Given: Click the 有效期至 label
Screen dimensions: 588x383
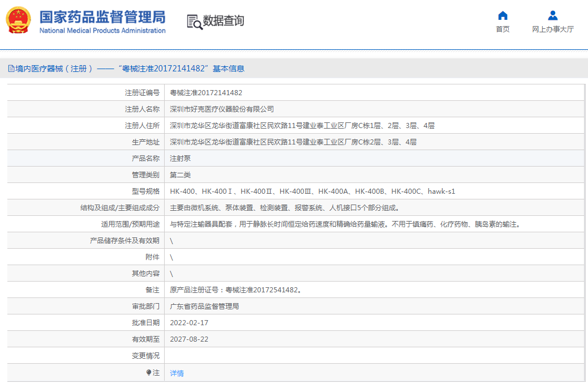Looking at the screenshot, I should click(x=145, y=339).
